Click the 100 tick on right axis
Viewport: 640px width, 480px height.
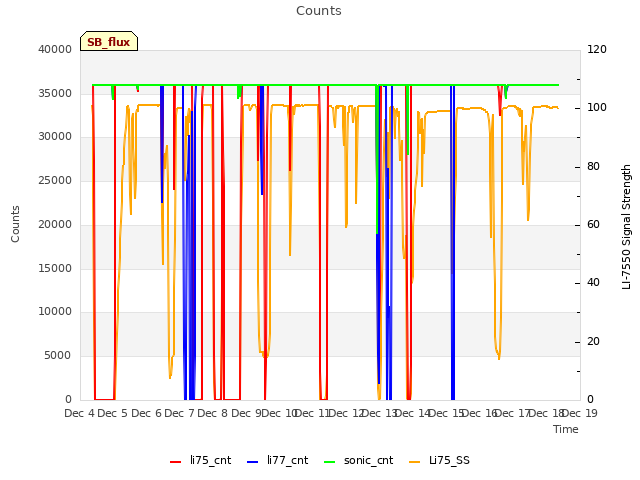pyautogui.click(x=597, y=108)
